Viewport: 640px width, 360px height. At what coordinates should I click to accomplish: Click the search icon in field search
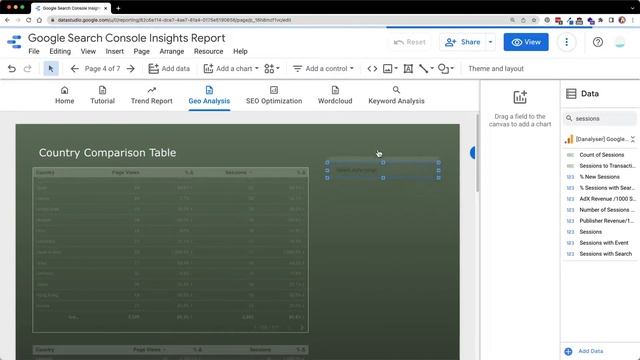[x=569, y=118]
